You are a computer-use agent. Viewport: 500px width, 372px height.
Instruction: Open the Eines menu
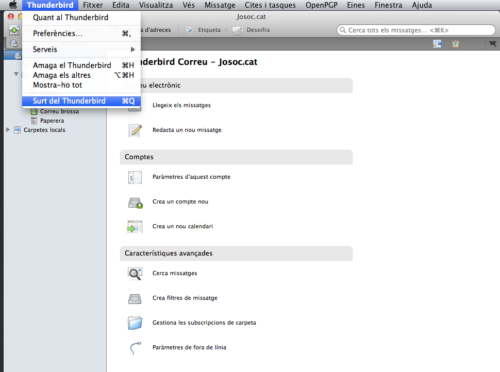point(356,5)
